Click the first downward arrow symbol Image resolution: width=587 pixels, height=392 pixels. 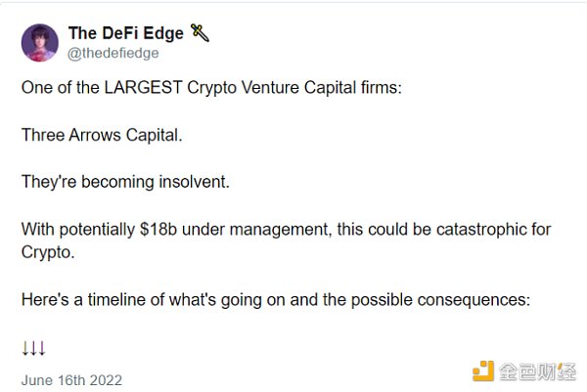pyautogui.click(x=25, y=348)
